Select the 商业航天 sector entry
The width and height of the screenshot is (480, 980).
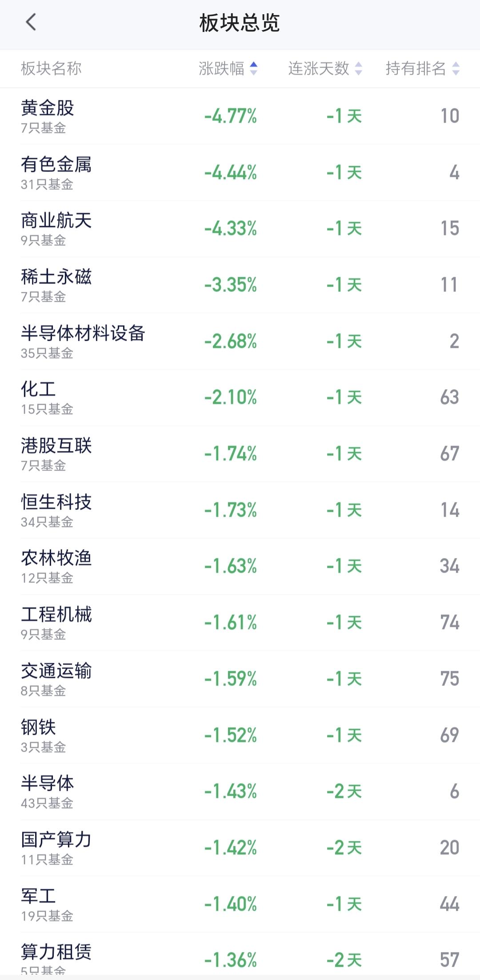[240, 229]
